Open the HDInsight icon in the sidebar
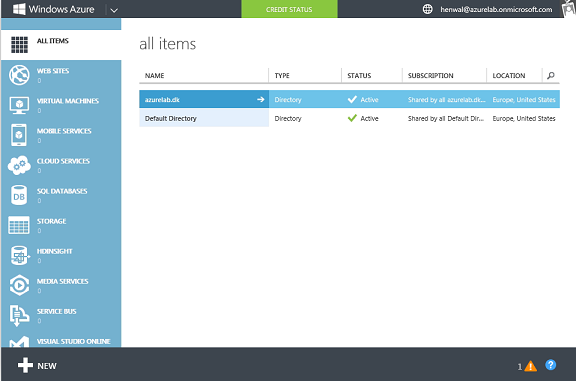Screen dimensions: 576x381 (20, 255)
